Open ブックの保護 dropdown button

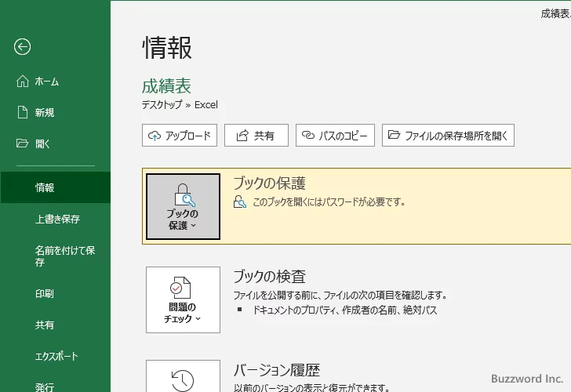pos(184,206)
